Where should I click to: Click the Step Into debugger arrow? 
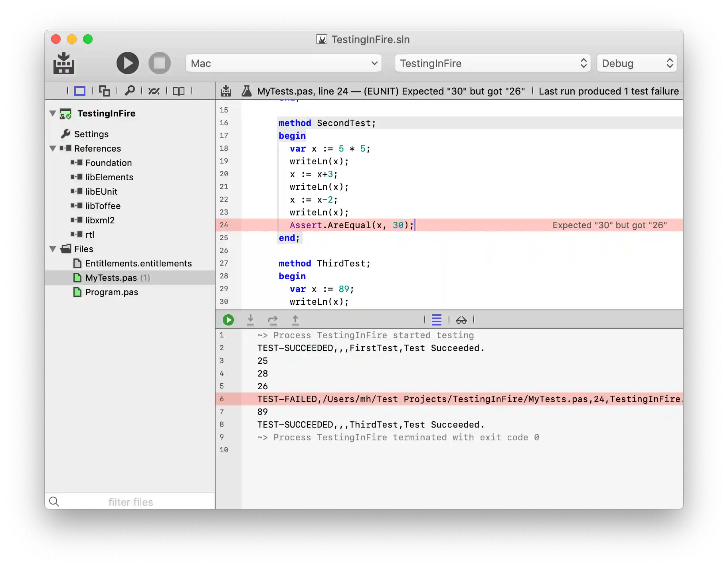[251, 320]
